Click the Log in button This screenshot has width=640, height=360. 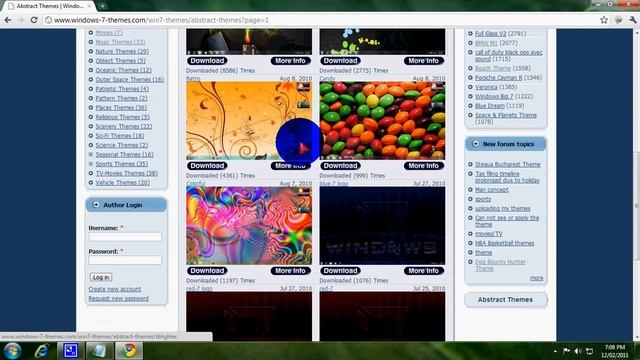coord(101,277)
